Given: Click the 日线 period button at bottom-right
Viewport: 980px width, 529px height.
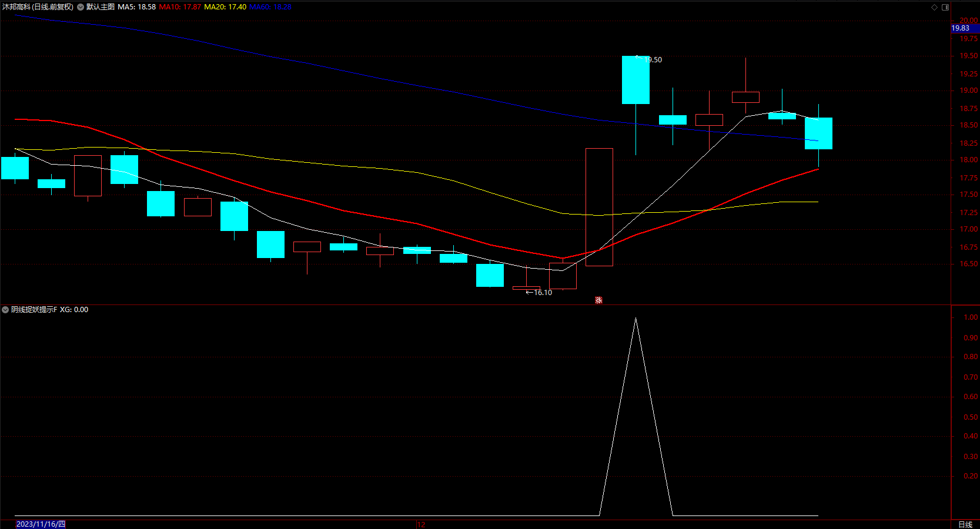Looking at the screenshot, I should coord(965,524).
